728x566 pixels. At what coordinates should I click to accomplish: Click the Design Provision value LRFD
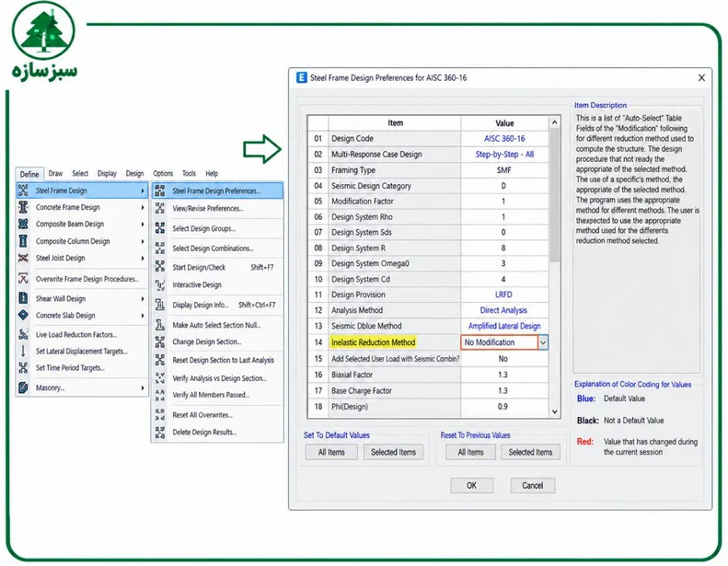(504, 295)
